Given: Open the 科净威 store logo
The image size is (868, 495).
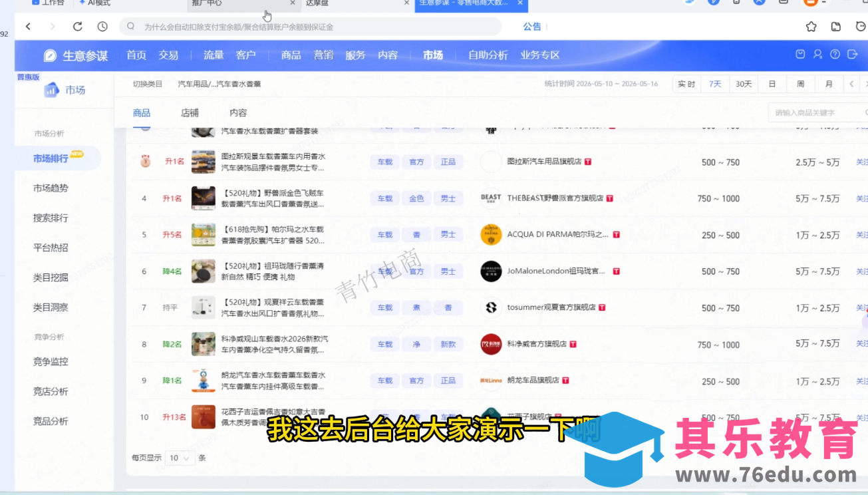Looking at the screenshot, I should click(491, 345).
